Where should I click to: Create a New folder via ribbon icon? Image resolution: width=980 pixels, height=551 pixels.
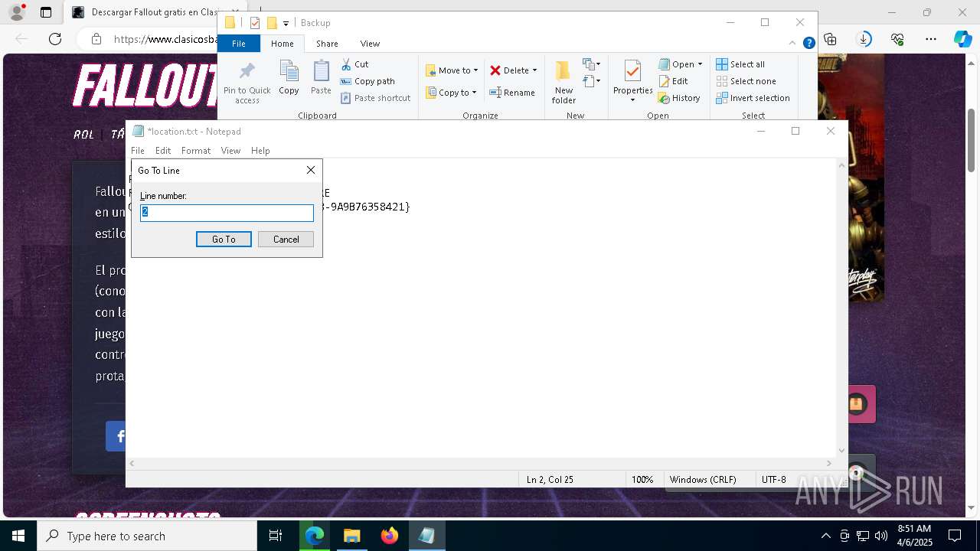563,82
